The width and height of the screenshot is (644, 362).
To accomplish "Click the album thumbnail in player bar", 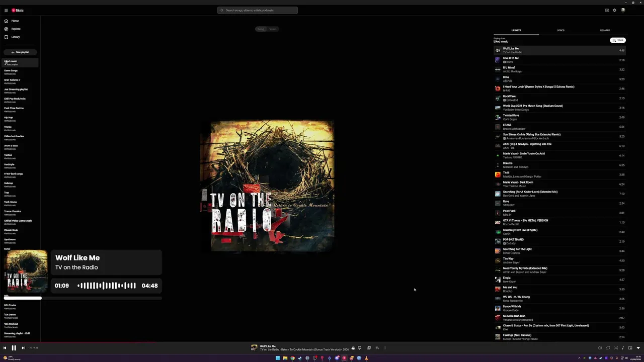I will coord(254,348).
